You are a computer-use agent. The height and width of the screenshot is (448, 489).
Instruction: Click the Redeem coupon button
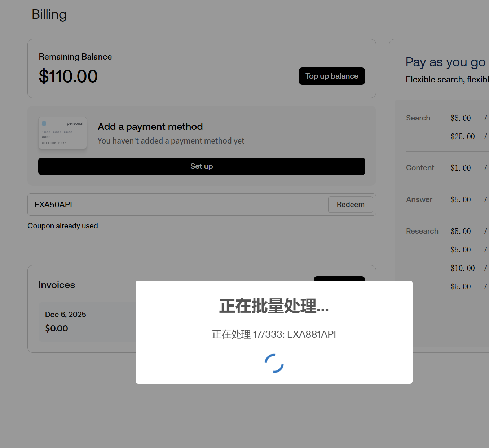pos(350,205)
